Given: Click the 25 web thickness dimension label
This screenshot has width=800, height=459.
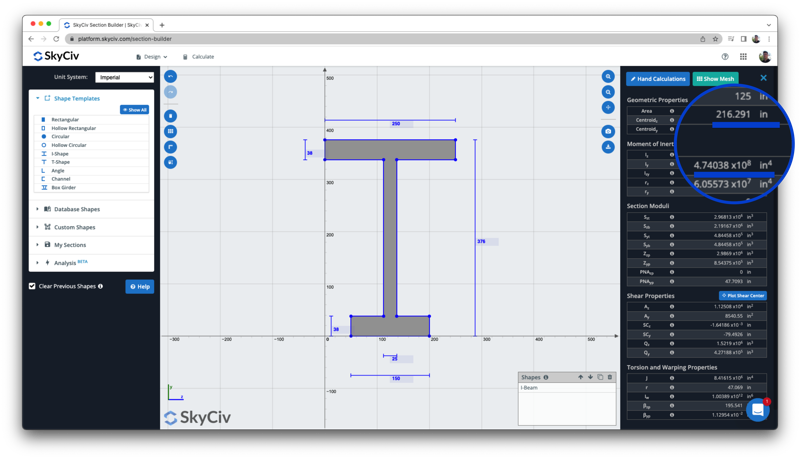Looking at the screenshot, I should (394, 359).
